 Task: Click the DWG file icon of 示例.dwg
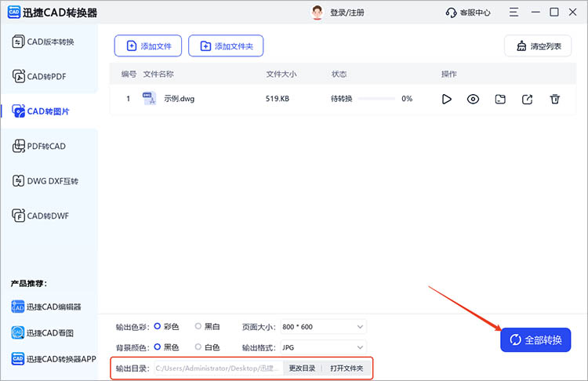(149, 99)
